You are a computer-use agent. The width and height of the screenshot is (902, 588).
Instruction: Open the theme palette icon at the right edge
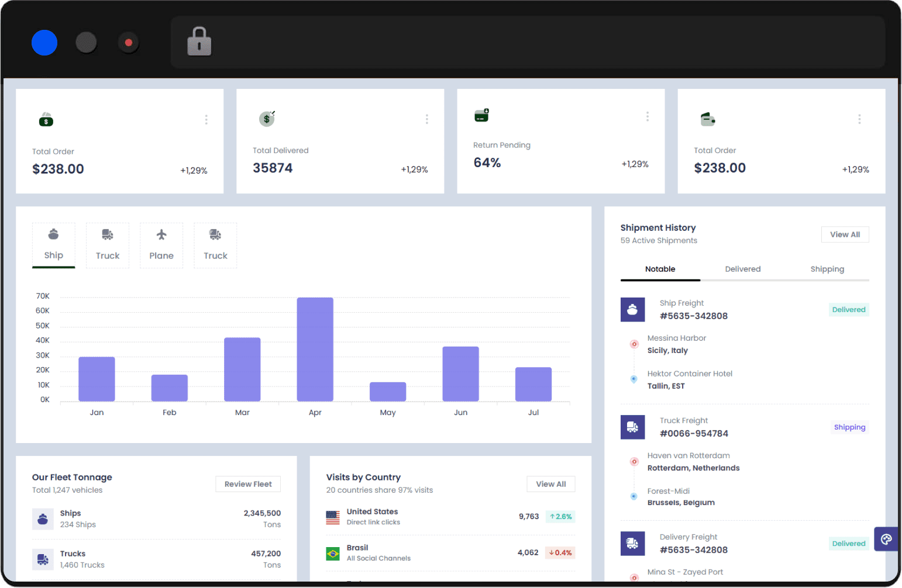886,539
